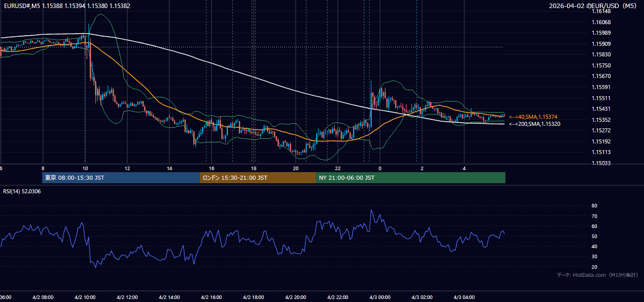
Task: Click price scale value 1.15591
Action: coord(601,87)
